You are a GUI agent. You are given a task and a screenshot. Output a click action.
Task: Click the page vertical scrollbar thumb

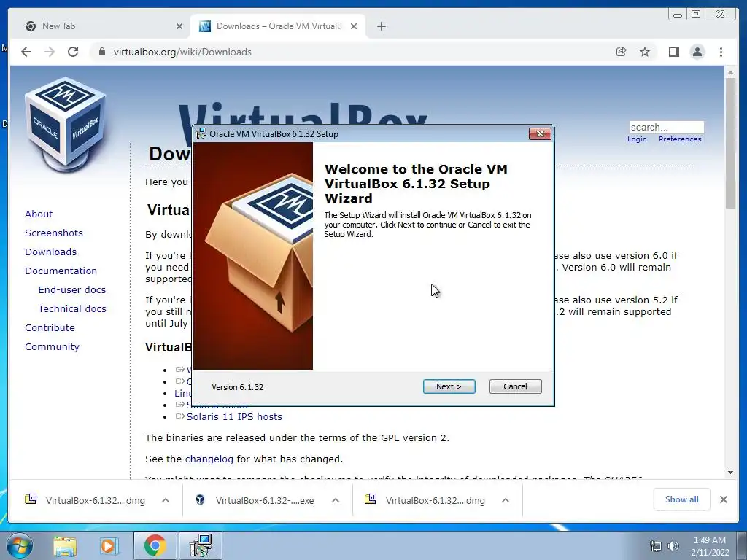pyautogui.click(x=730, y=143)
